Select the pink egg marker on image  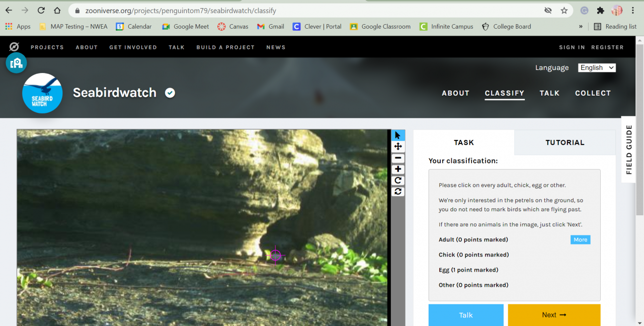tap(275, 255)
